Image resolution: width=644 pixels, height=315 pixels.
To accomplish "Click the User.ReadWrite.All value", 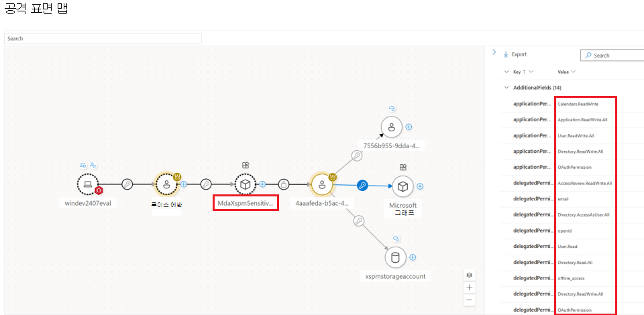I will pos(576,136).
